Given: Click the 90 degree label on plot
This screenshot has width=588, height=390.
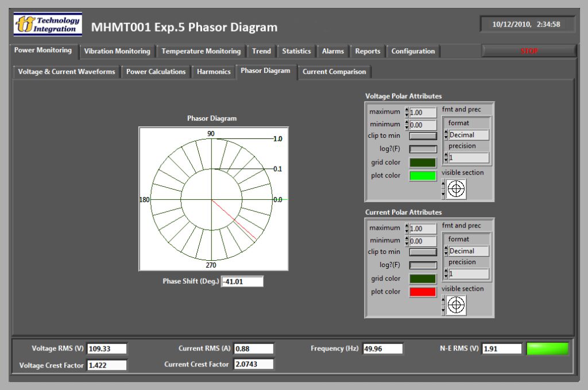Looking at the screenshot, I should (x=211, y=134).
